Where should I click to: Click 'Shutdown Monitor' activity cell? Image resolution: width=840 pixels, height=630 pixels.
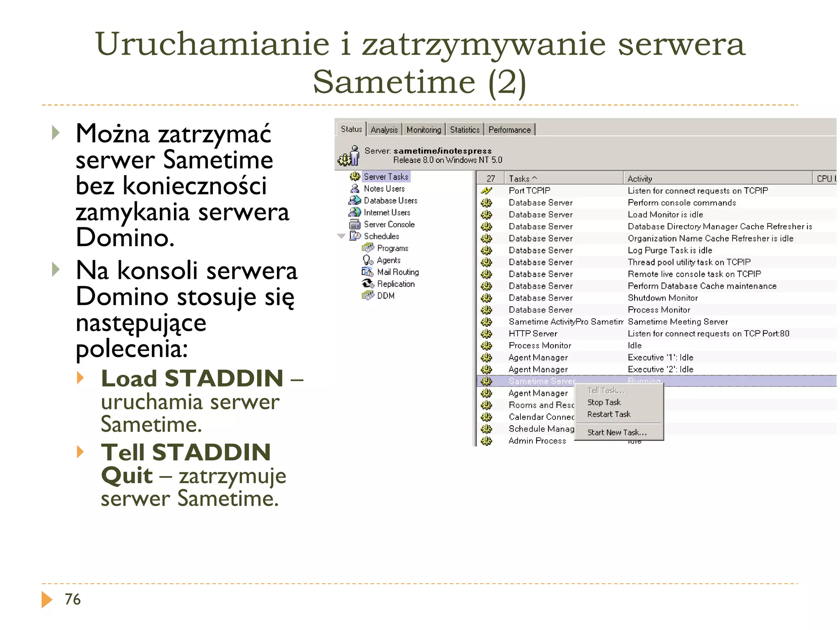pyautogui.click(x=663, y=298)
